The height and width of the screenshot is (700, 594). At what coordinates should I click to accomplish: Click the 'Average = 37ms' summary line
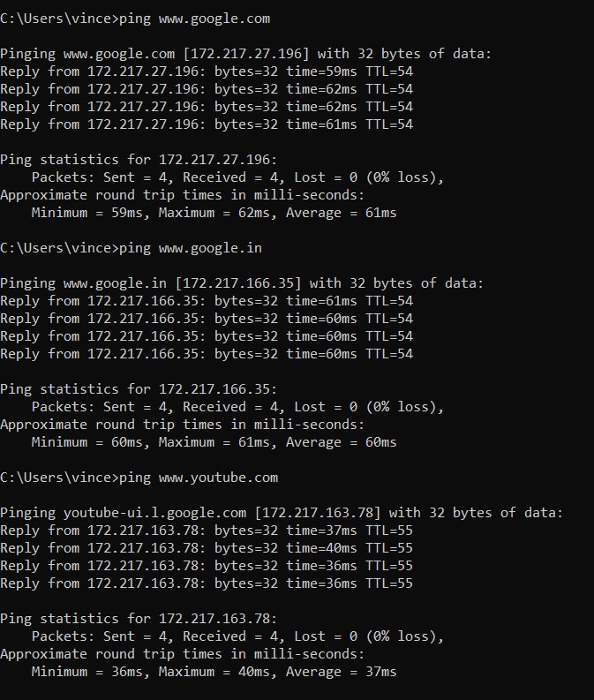[x=214, y=672]
